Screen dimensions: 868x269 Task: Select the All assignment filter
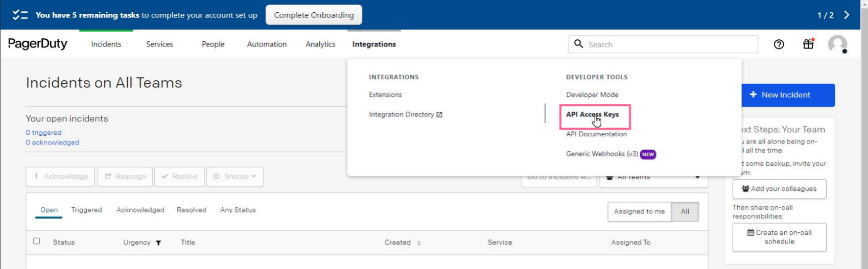(x=685, y=211)
